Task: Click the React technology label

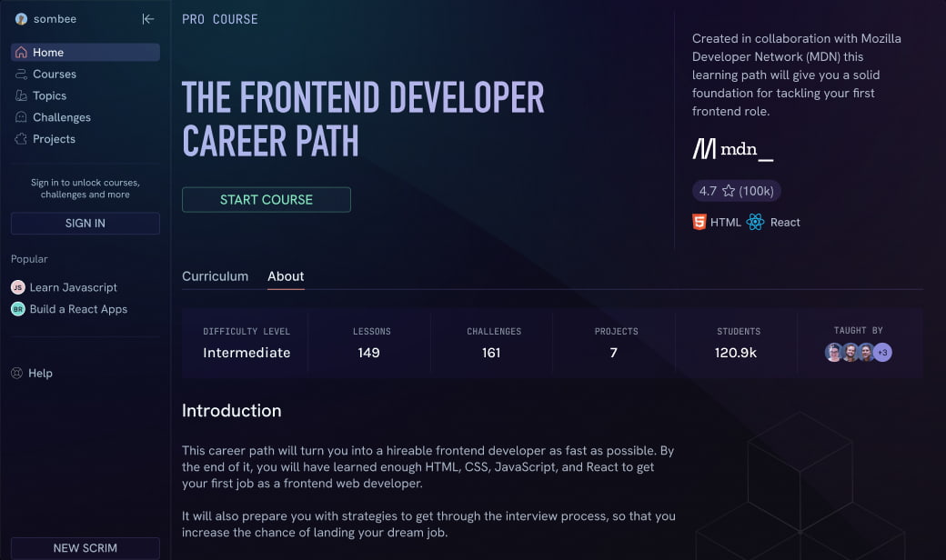Action: point(785,222)
